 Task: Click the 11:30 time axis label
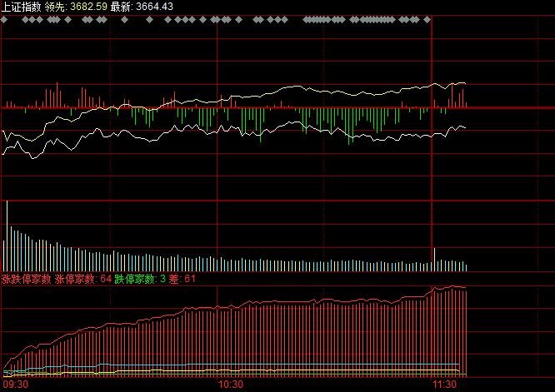446,385
